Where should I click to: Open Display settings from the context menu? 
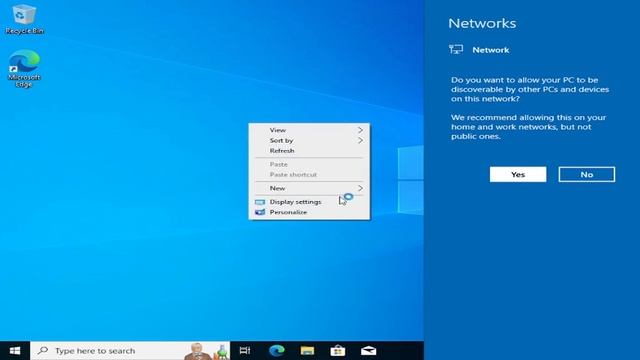point(309,202)
